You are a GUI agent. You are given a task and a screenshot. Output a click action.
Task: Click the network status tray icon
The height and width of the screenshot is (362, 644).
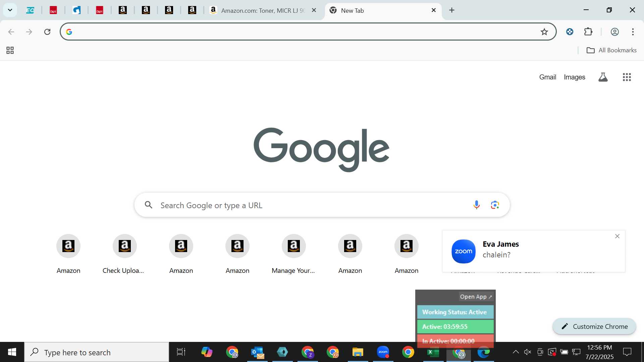[576, 352]
